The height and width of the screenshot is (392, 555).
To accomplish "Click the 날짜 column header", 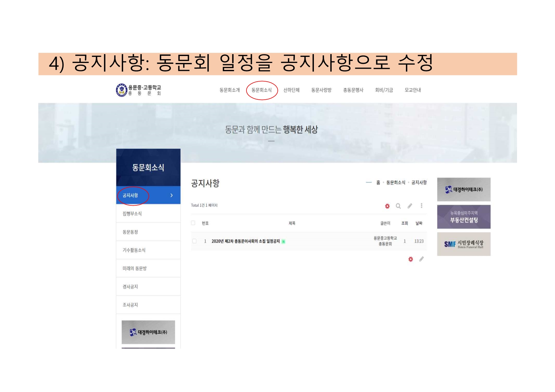I will 419,223.
